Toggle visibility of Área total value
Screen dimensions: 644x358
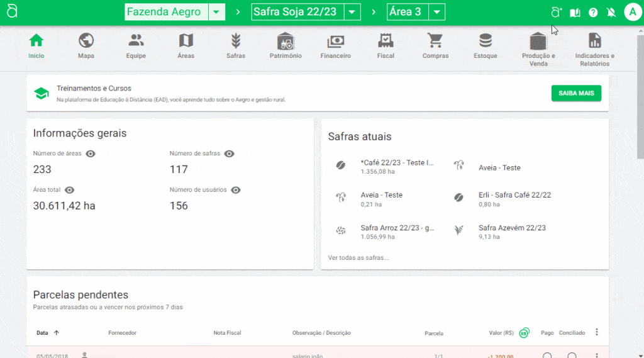(x=70, y=190)
